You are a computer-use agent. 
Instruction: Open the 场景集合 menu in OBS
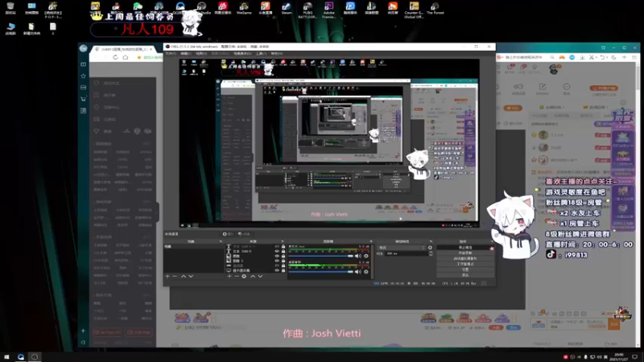click(x=242, y=53)
